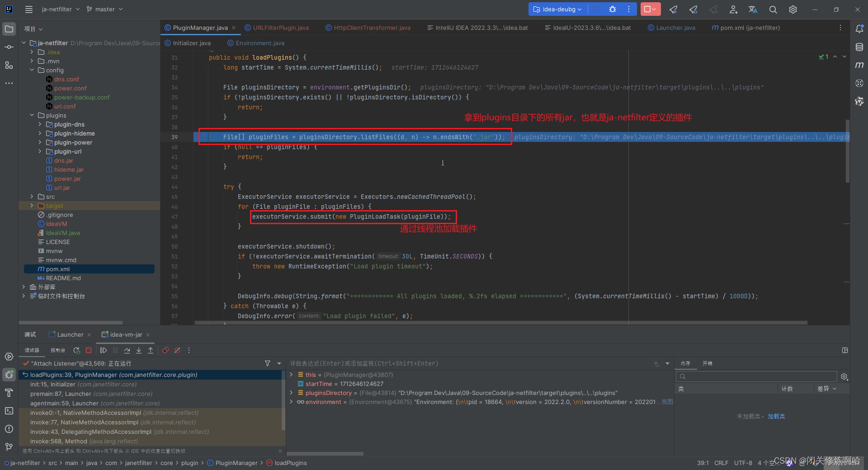868x470 pixels.
Task: Switch to URLFilterPlugin.java tab
Action: (x=277, y=28)
